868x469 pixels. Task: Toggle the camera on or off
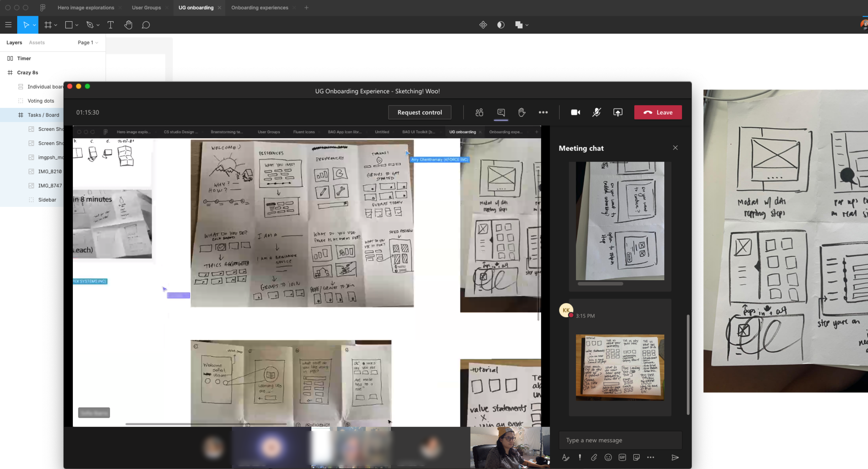[575, 112]
